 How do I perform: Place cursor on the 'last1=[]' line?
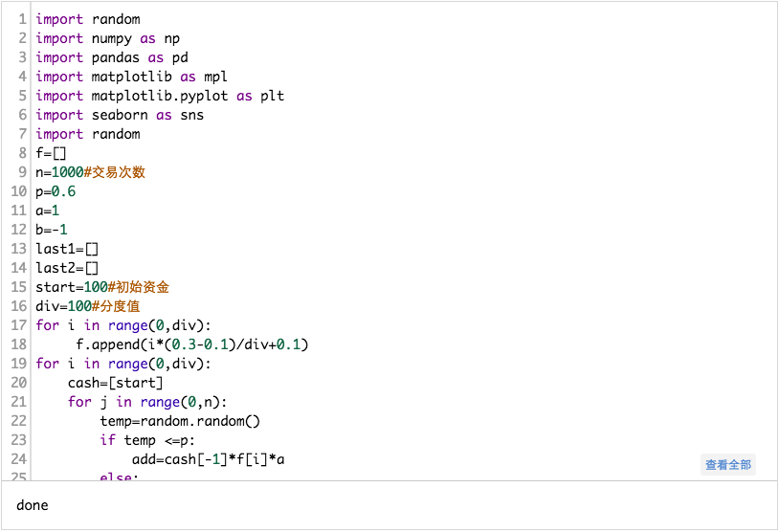pos(67,249)
